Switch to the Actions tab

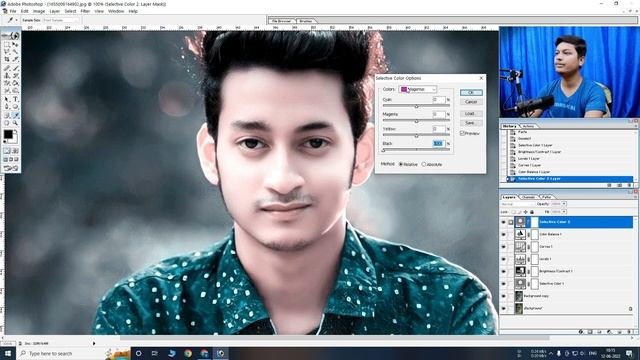tap(528, 127)
